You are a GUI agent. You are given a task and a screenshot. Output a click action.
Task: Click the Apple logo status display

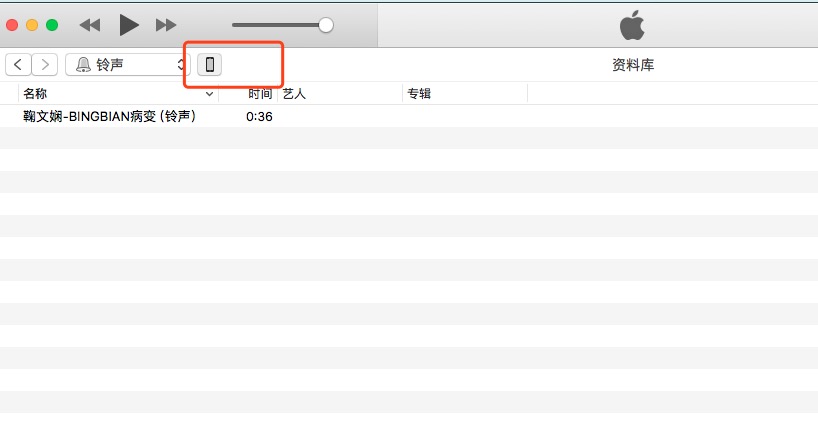[632, 25]
